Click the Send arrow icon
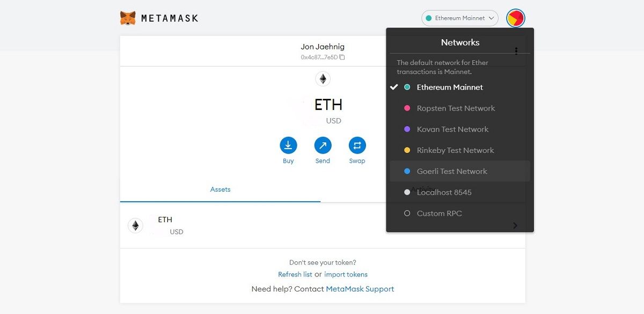The image size is (644, 314). [323, 145]
